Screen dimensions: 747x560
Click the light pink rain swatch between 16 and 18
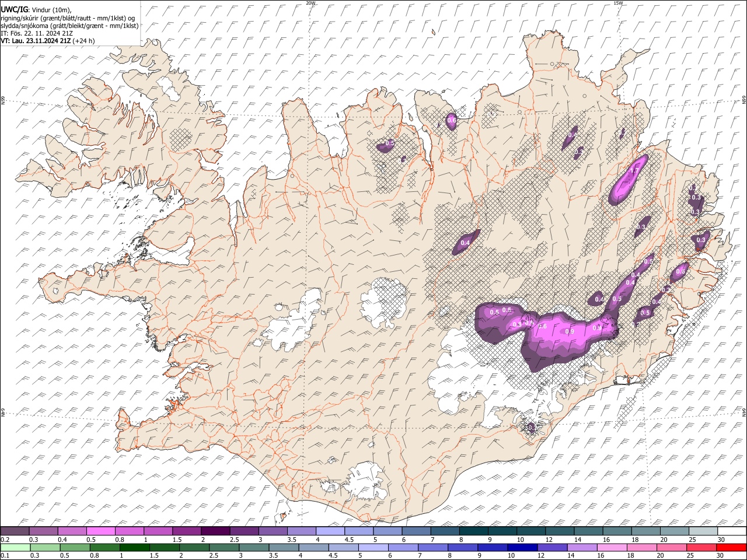coord(611,548)
